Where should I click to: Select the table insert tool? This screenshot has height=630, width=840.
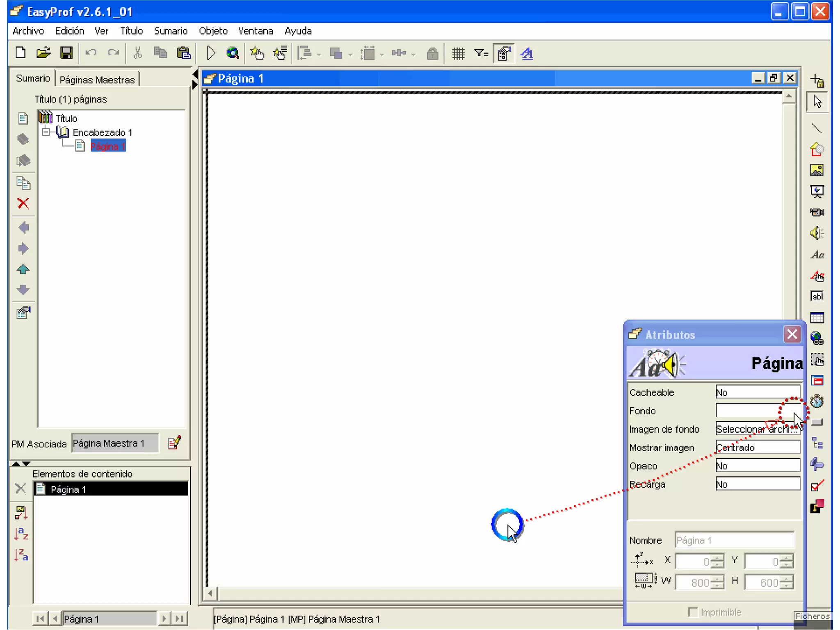[x=817, y=318]
